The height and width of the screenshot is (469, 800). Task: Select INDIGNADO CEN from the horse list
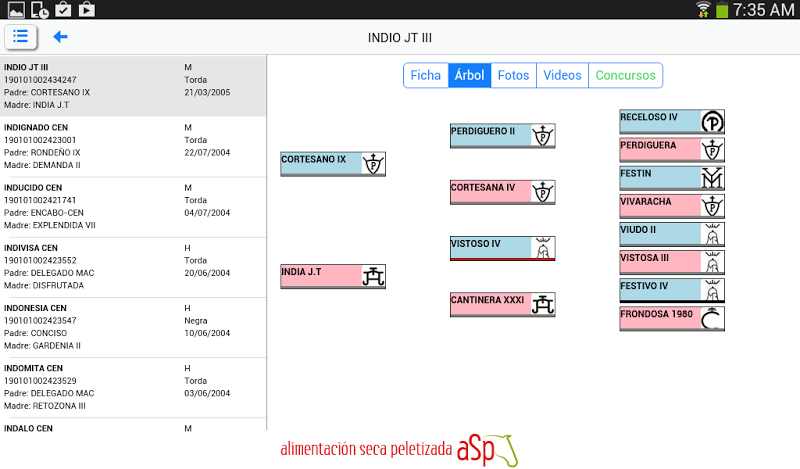tap(133, 146)
